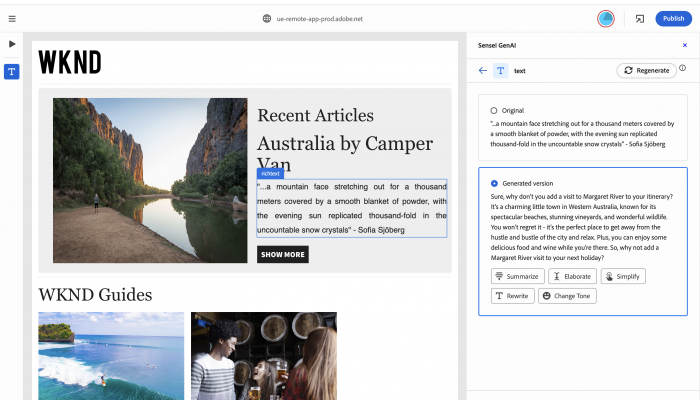Click the ue-remote-app-prod.adobe.net URL text
Screen dimensions: 700x400
[x=320, y=19]
